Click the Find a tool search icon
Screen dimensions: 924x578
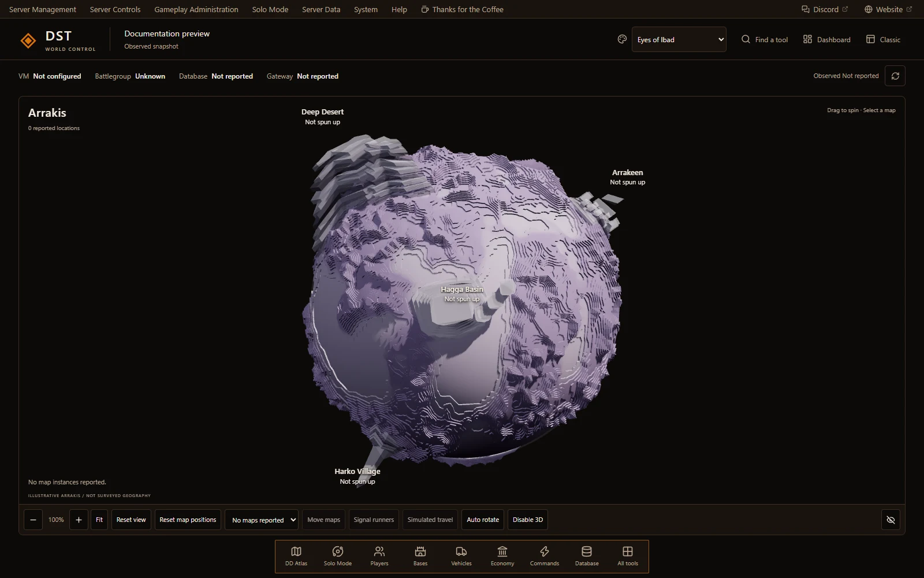746,39
